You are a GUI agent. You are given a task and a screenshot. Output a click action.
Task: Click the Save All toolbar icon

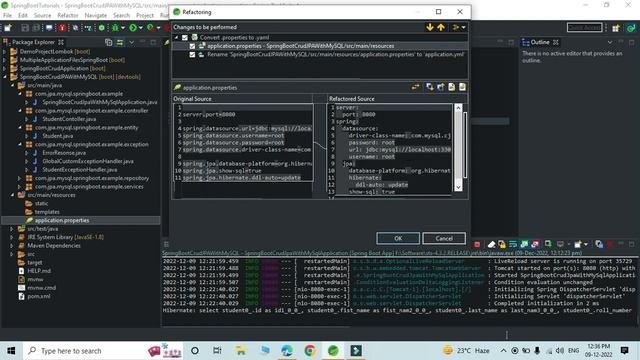click(x=36, y=28)
